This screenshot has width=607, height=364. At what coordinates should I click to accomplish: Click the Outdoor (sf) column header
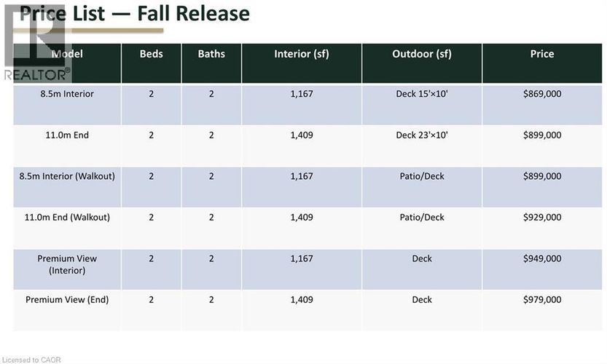click(421, 54)
